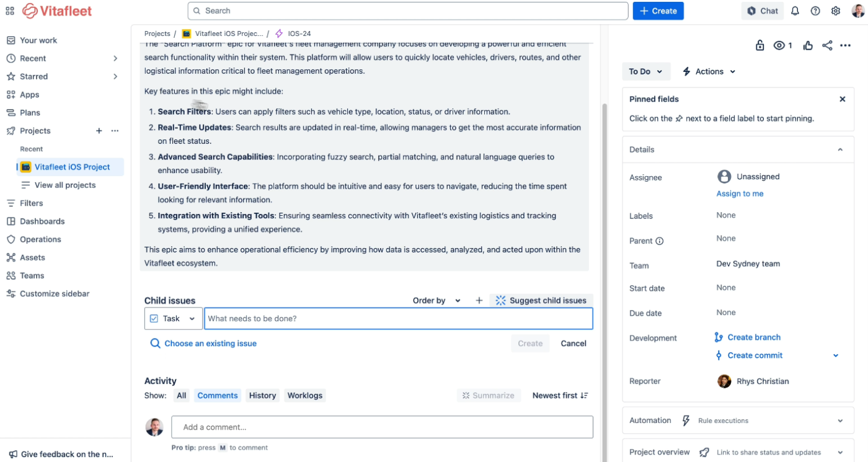The image size is (868, 462).
Task: Click Assign to me link
Action: (740, 193)
